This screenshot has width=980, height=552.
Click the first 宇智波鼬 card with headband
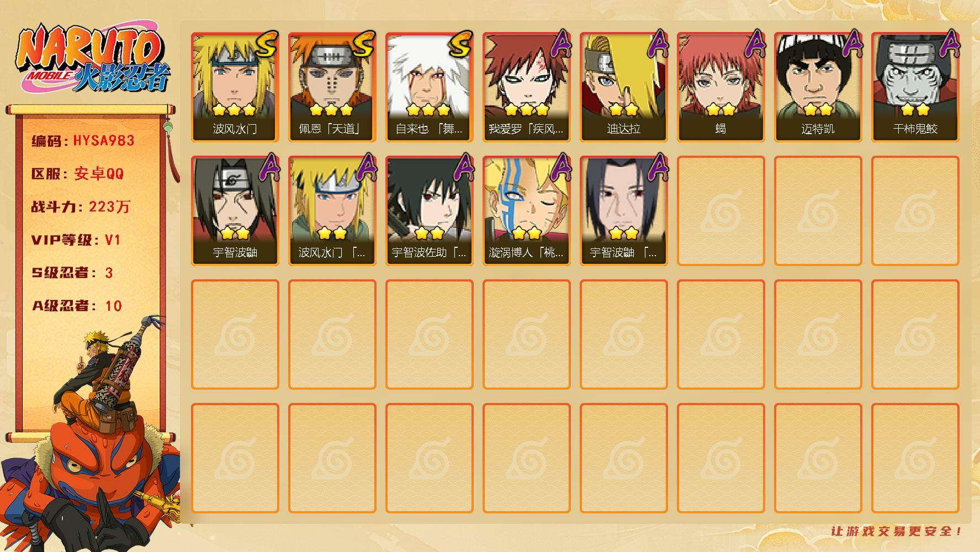coord(235,211)
